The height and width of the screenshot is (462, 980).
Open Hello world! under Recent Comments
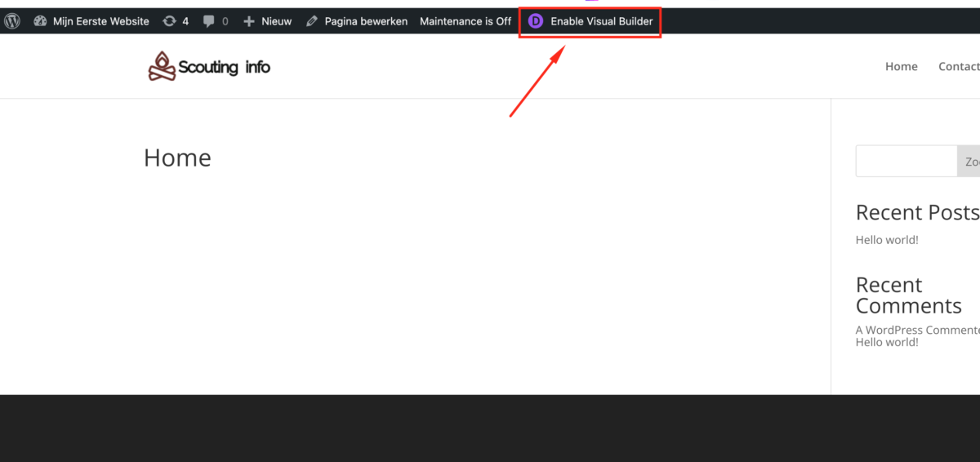887,342
